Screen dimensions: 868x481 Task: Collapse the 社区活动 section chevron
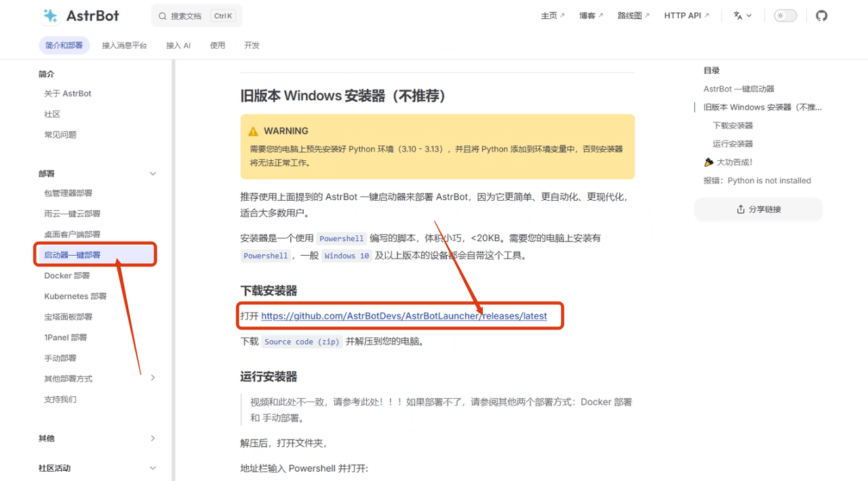(153, 468)
